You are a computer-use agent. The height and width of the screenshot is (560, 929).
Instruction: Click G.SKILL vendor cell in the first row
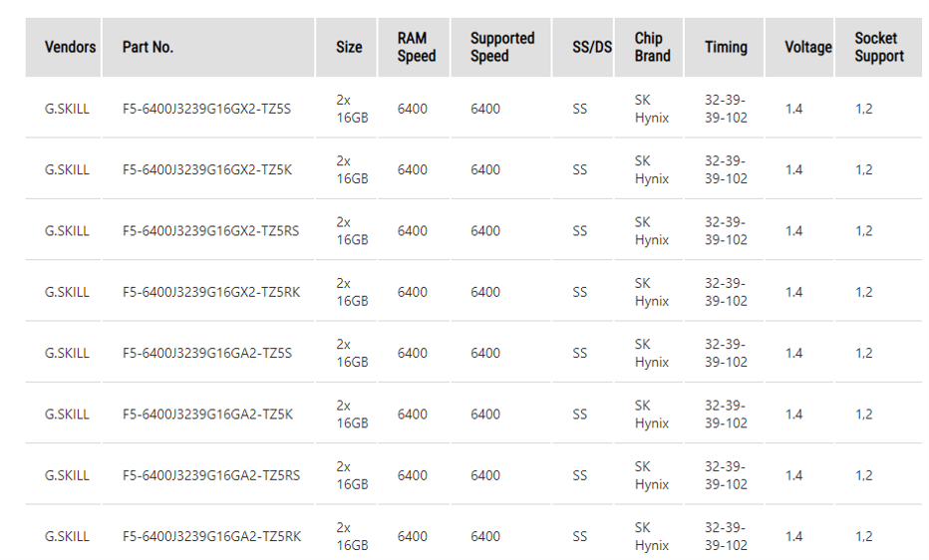pos(67,109)
